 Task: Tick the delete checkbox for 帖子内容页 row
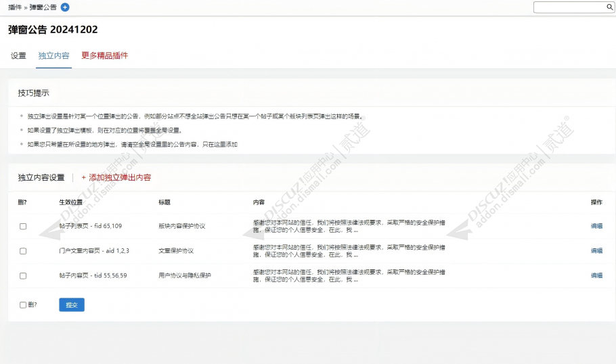23,275
